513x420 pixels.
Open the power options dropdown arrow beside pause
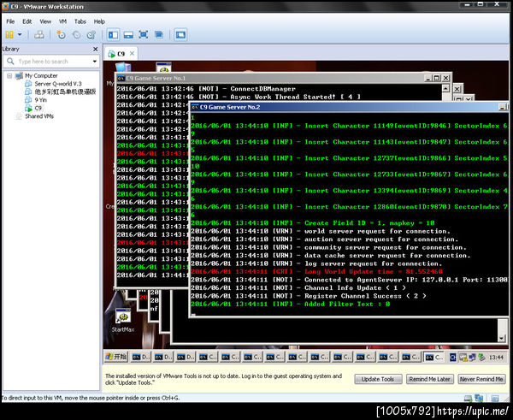click(20, 34)
